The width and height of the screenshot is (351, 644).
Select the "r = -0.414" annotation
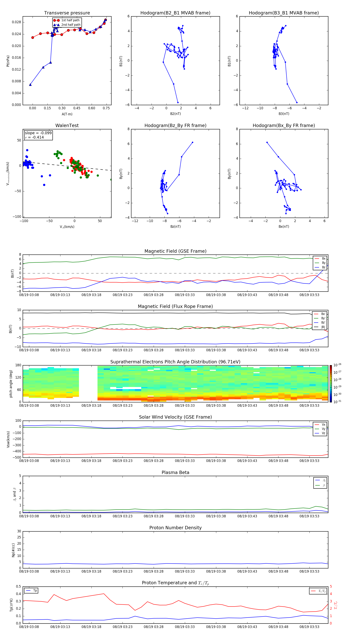[x=35, y=137]
